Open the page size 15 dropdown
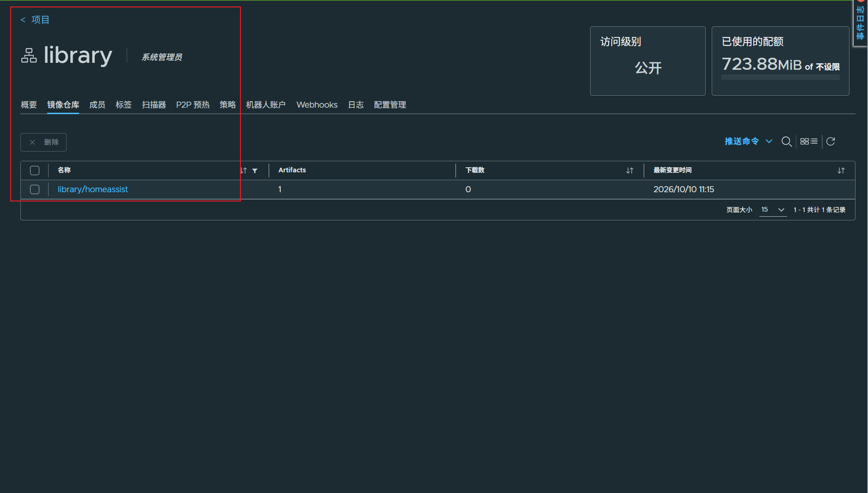Screen dimensions: 868x493 pos(773,210)
